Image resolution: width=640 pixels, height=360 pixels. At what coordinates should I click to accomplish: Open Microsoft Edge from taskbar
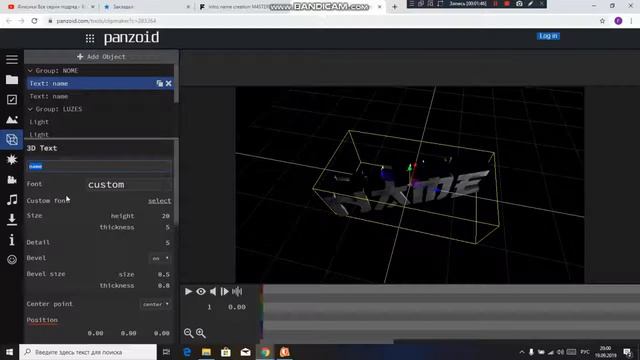[187, 352]
